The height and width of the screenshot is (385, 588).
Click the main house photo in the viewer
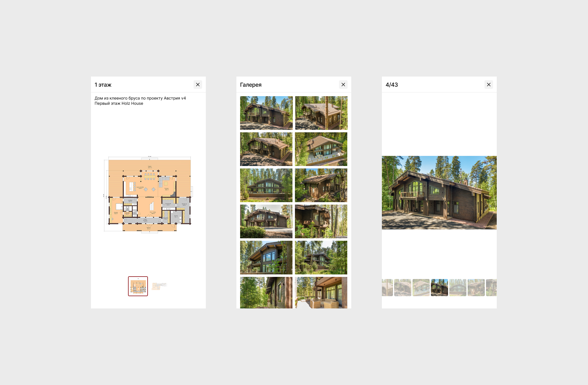(x=439, y=193)
